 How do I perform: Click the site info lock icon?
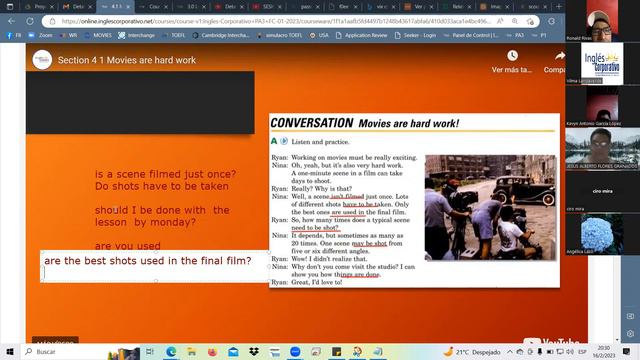point(52,21)
